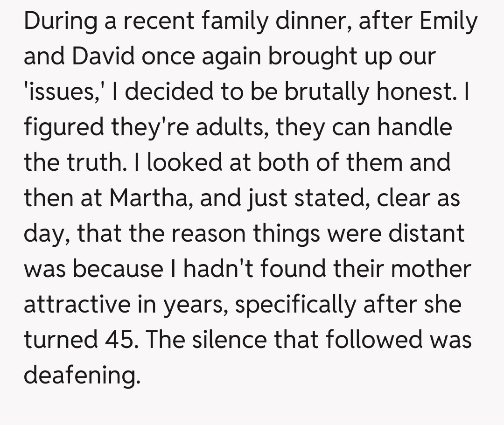Viewport: 504px width, 425px height.
Task: Click the word "handle"
Action: (415, 128)
